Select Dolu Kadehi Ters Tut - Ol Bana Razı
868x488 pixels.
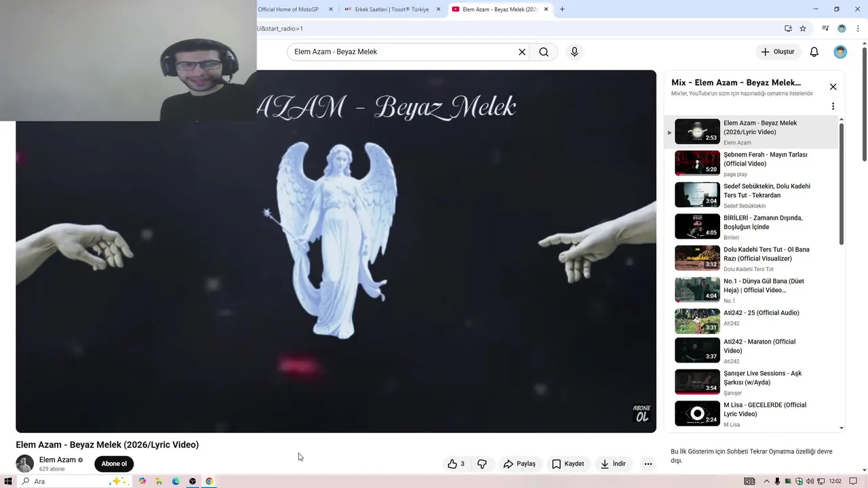751,258
